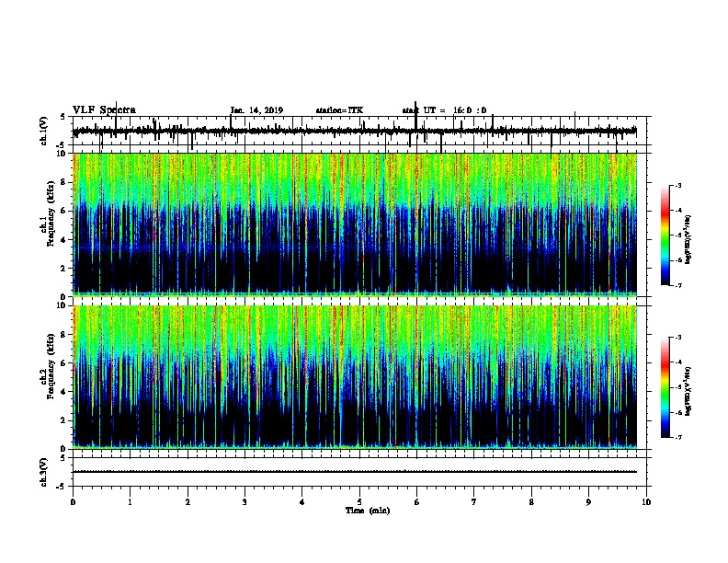Click the "VLF Spectra" plot title

[x=105, y=110]
